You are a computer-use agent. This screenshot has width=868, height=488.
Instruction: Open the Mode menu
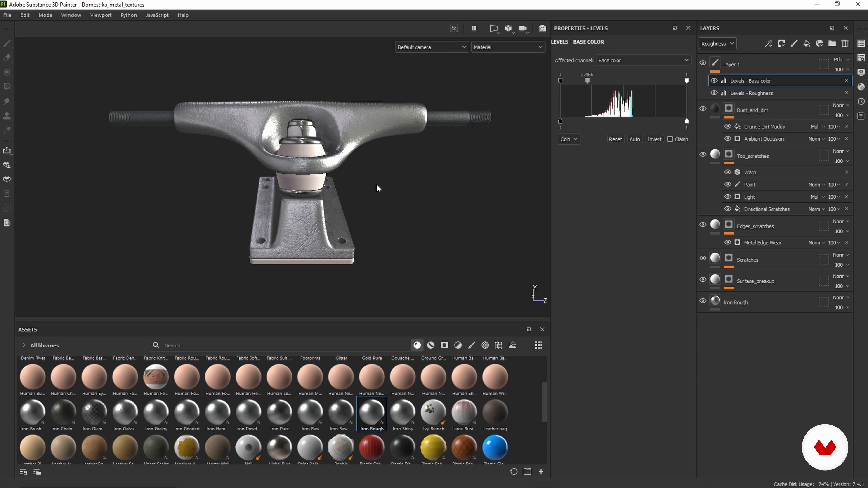(x=45, y=15)
